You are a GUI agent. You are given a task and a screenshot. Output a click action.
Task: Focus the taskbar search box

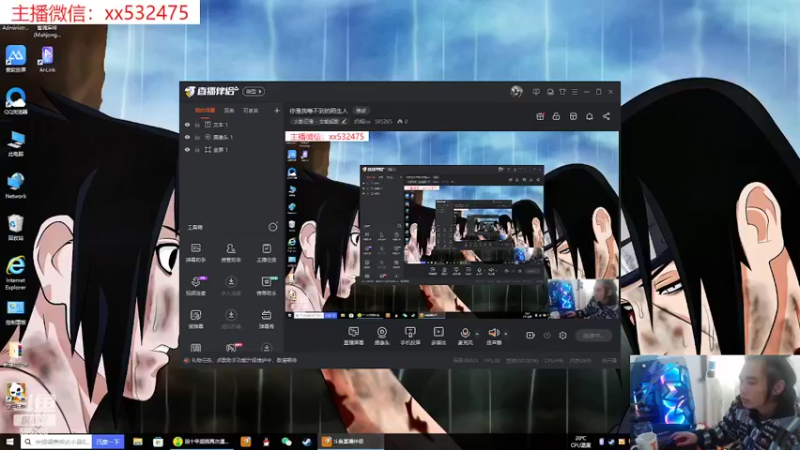(x=56, y=442)
